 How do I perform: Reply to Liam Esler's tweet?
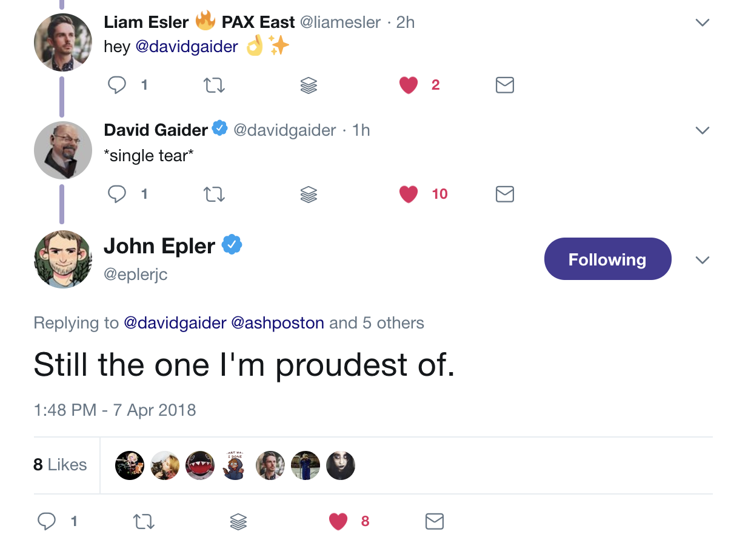click(117, 85)
